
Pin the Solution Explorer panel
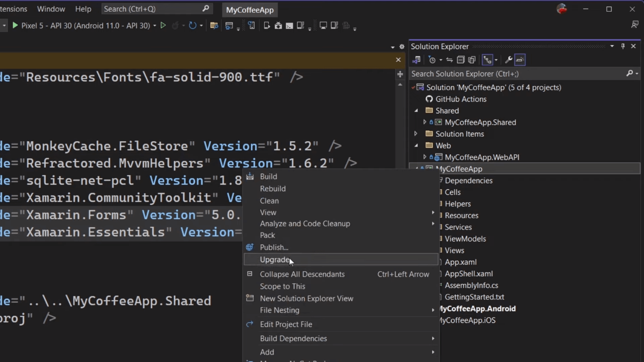(623, 46)
